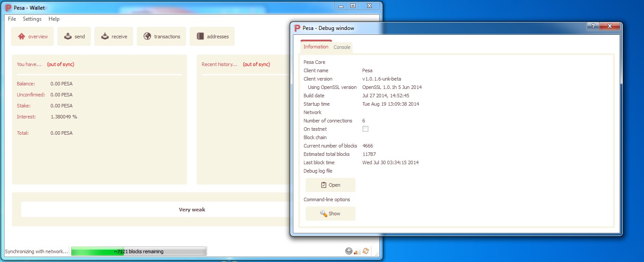Viewport: 644px width, 262px height.
Task: Click the last block time Wed Jul 30 value
Action: point(390,162)
